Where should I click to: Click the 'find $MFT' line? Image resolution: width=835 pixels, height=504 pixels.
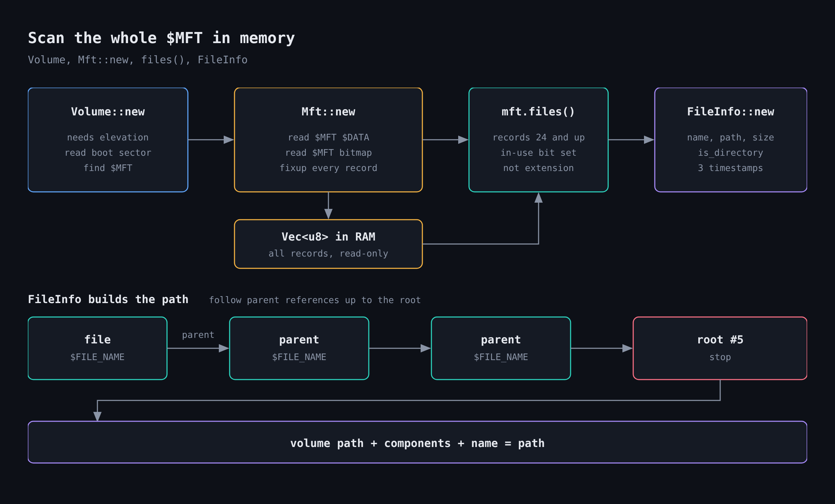pos(108,168)
